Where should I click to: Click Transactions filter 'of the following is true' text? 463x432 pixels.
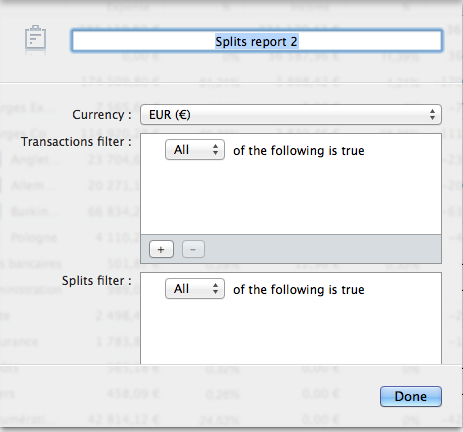299,150
